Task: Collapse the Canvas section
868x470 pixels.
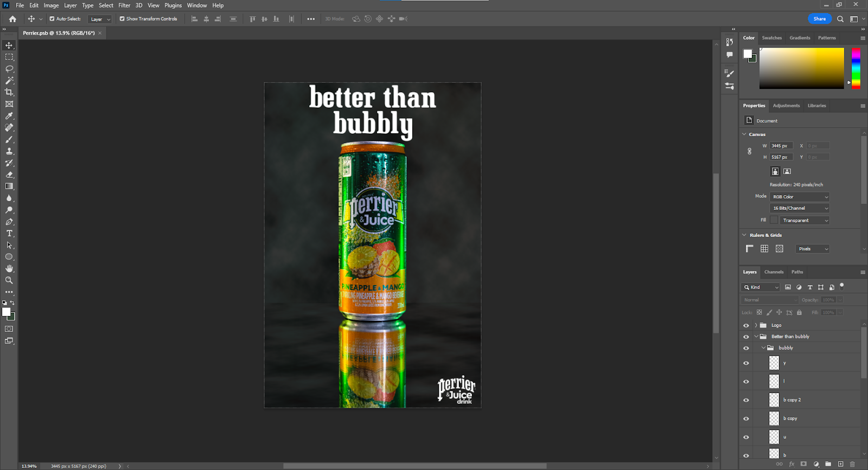Action: click(x=744, y=134)
